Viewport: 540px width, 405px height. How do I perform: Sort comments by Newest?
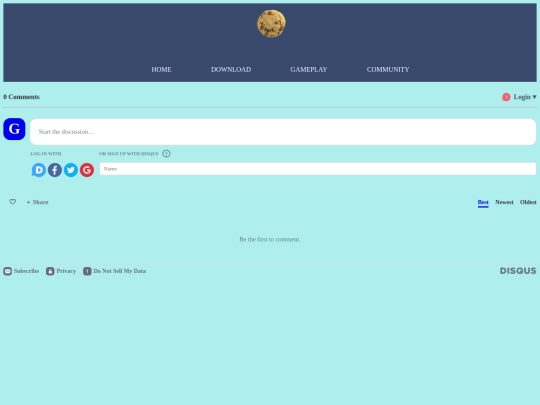coord(504,202)
